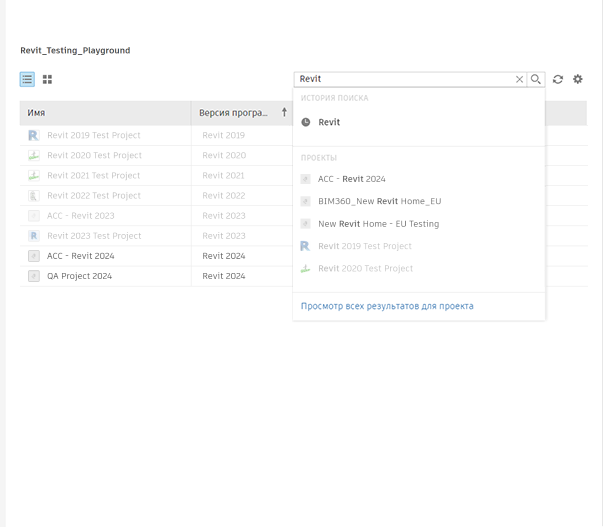Click the Revit 2019 Test Project icon
The image size is (603, 527).
click(x=34, y=135)
